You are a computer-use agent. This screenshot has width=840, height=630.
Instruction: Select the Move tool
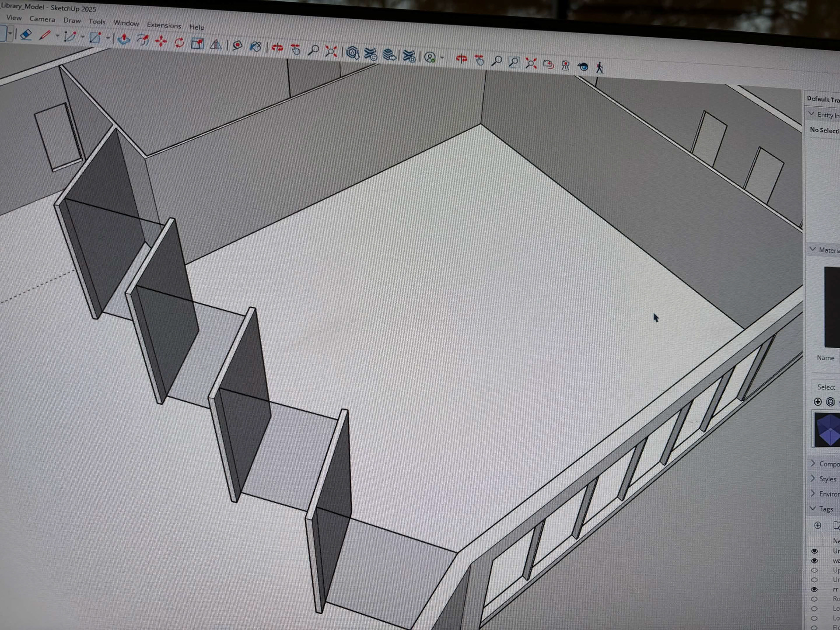click(x=161, y=41)
